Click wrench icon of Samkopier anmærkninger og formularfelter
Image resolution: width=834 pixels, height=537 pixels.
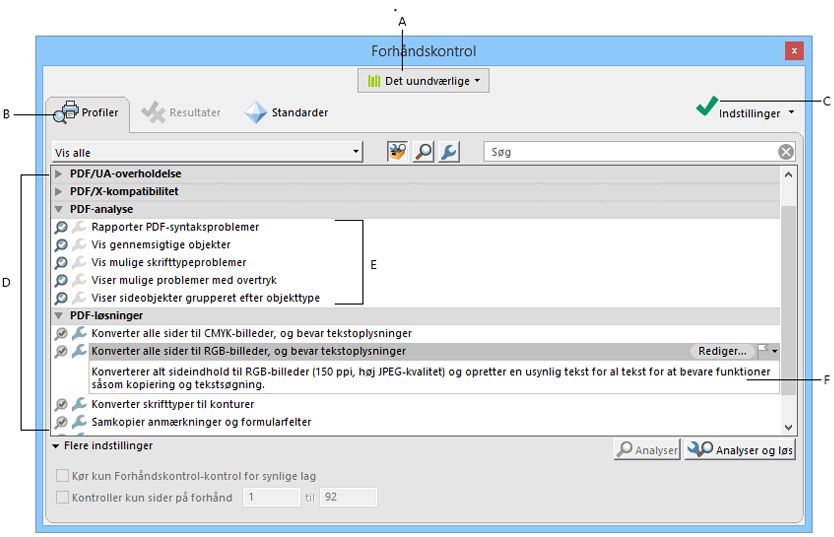[x=79, y=422]
